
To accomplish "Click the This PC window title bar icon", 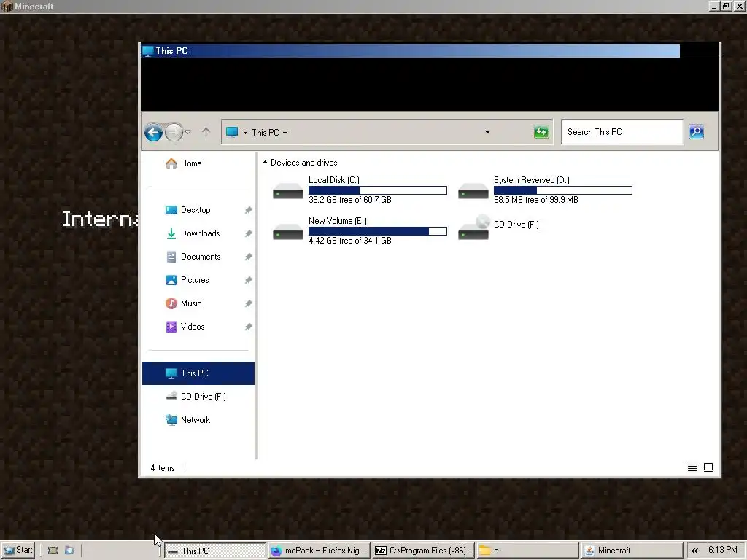I will click(148, 51).
